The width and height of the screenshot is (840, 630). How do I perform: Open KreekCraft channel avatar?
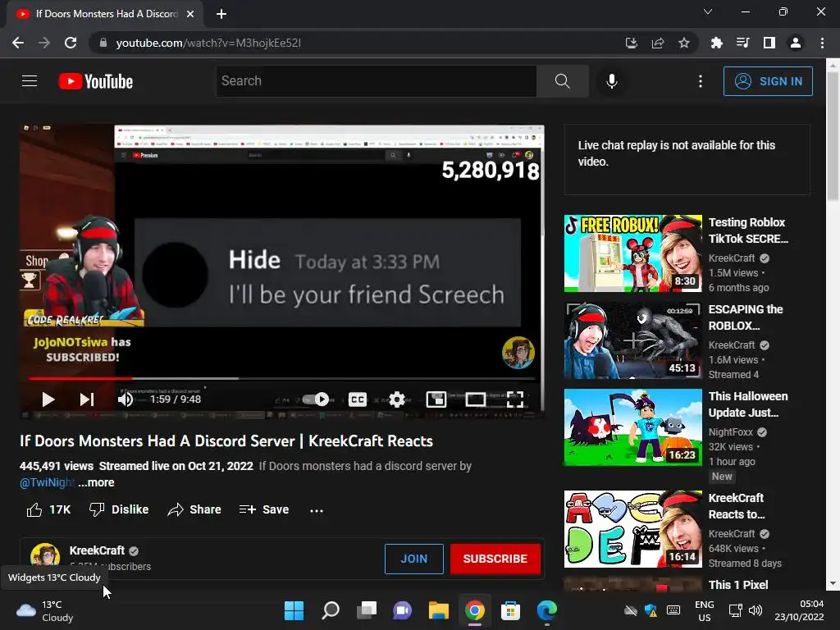45,555
